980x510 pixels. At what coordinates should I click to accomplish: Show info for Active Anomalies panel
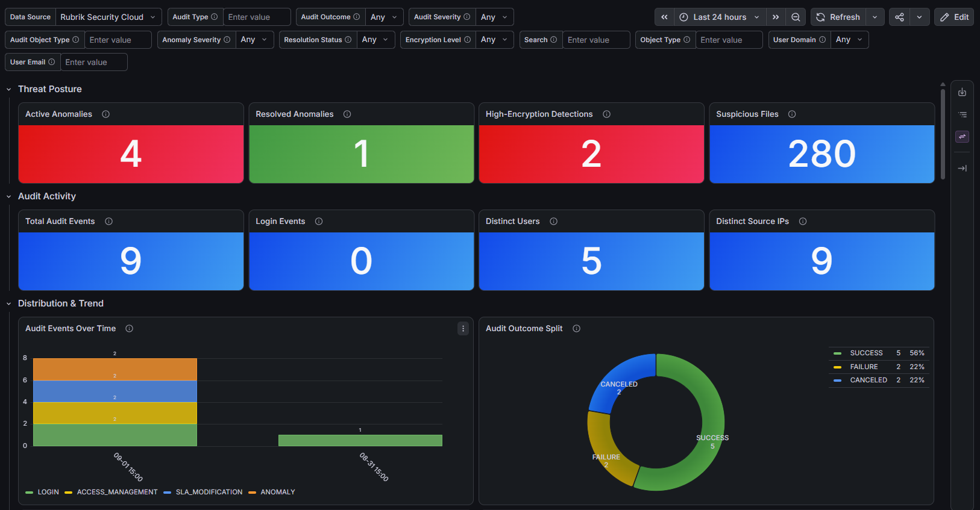pyautogui.click(x=105, y=114)
